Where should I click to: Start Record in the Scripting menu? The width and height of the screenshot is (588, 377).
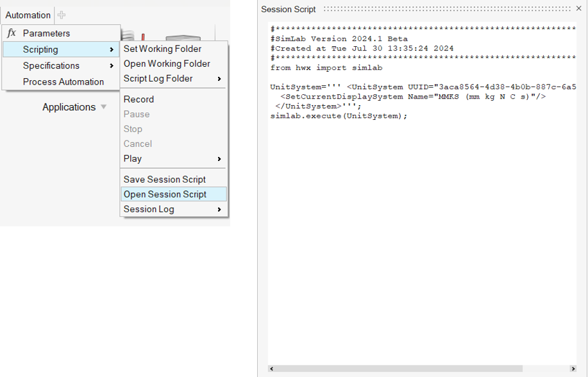[x=139, y=99]
